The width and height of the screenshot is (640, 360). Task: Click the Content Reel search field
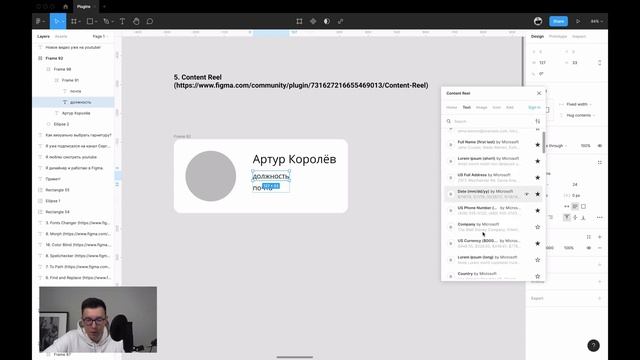[x=491, y=121]
